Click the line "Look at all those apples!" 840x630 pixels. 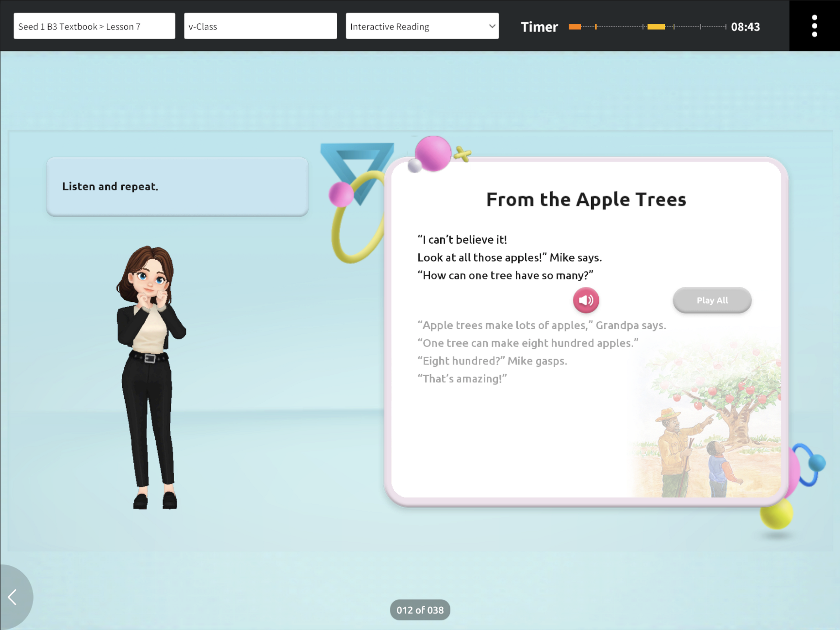[x=482, y=257]
